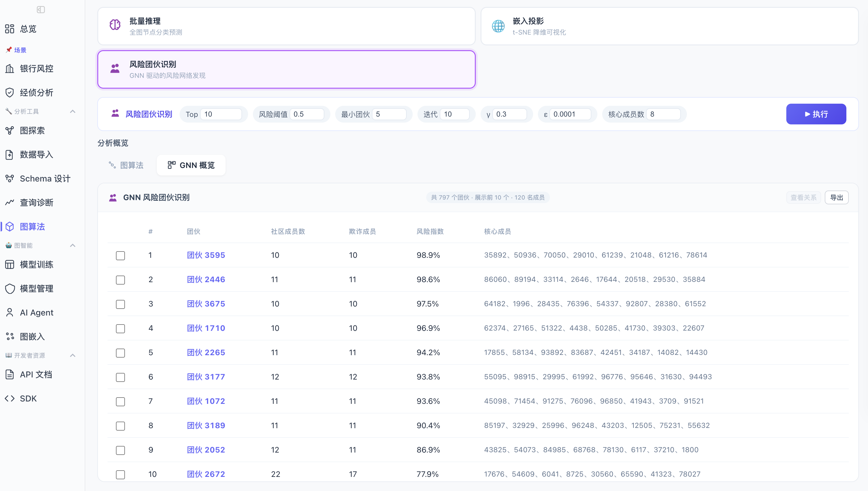Click the ε value input field
Screen dimensions: 868x491
click(570, 114)
